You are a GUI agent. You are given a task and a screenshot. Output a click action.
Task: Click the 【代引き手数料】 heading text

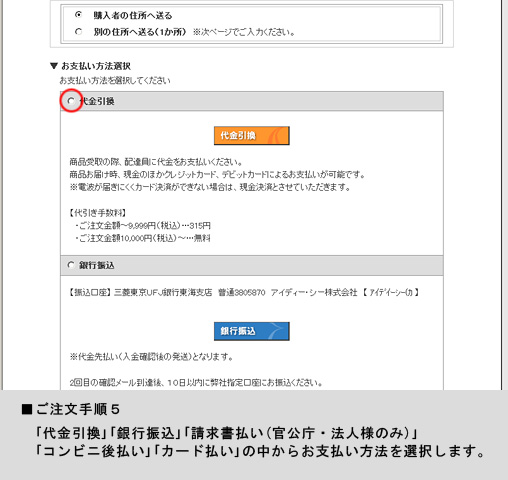tap(98, 213)
